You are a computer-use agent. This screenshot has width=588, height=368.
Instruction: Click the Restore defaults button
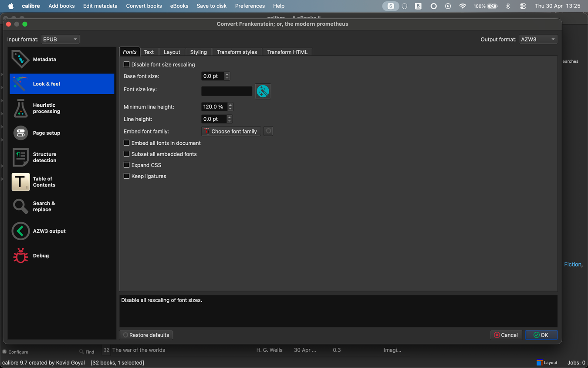(146, 335)
